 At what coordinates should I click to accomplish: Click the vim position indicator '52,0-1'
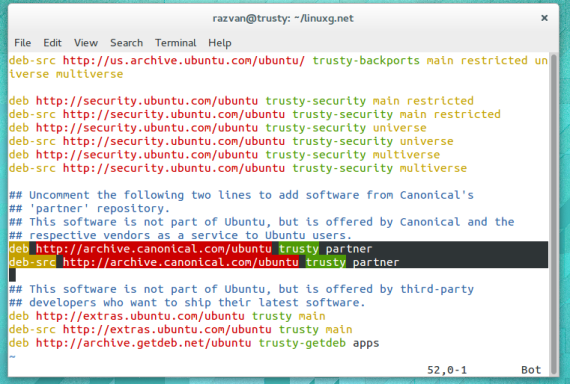tap(447, 370)
